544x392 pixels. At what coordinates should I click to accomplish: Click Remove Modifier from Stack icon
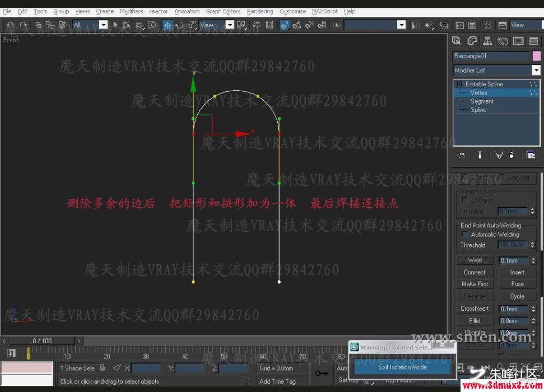[x=512, y=155]
